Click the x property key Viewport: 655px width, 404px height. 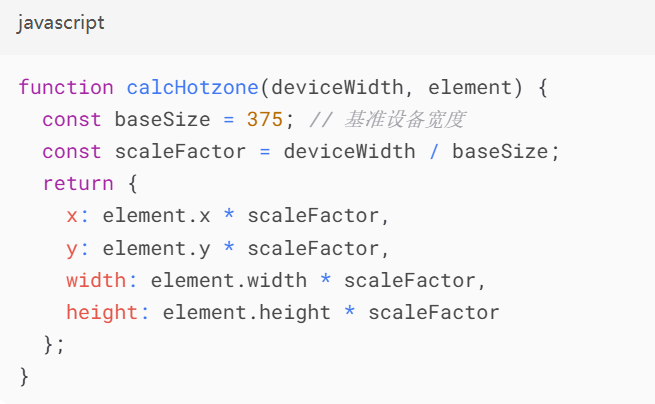(x=72, y=216)
